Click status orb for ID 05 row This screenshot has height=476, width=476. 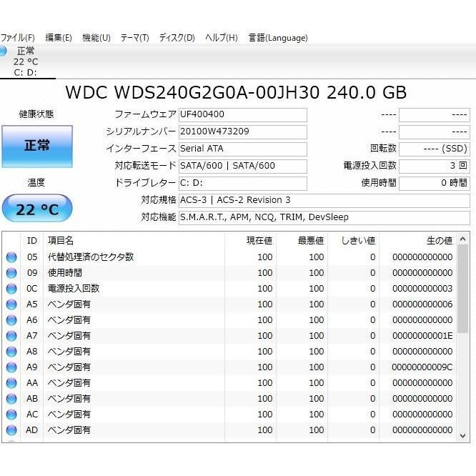[11, 257]
